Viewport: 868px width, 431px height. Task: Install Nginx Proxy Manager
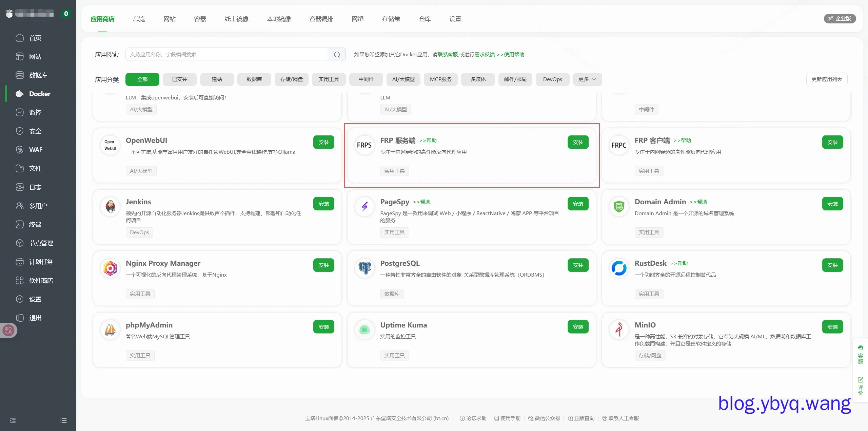pos(324,265)
